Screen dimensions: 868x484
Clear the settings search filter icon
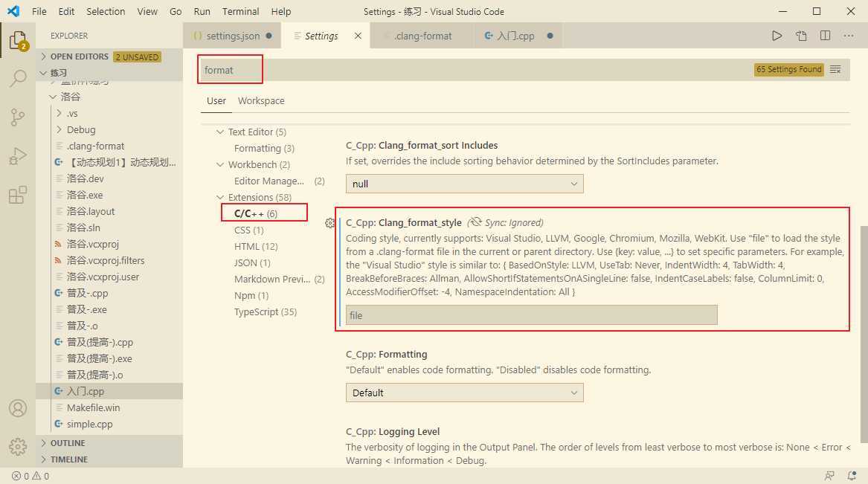[x=835, y=70]
